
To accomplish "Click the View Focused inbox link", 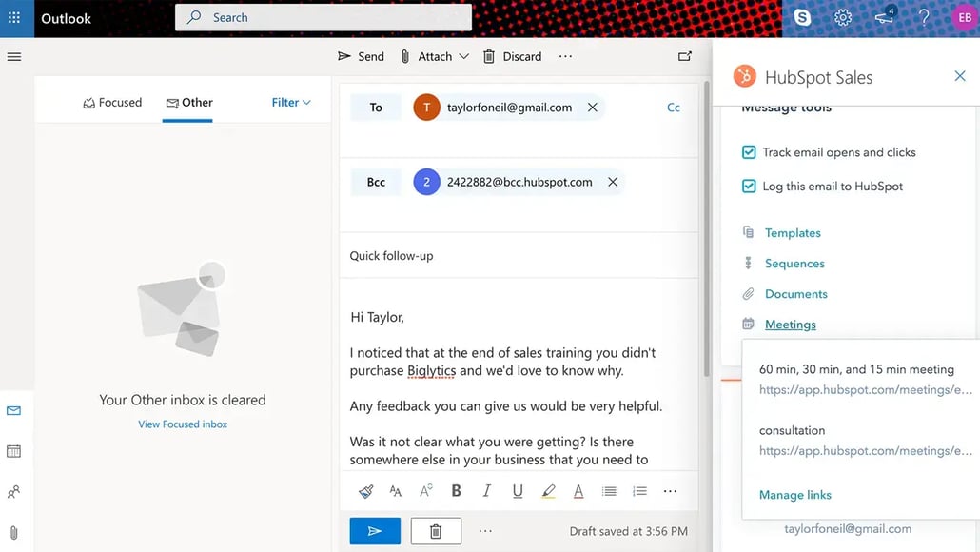I will click(x=183, y=424).
